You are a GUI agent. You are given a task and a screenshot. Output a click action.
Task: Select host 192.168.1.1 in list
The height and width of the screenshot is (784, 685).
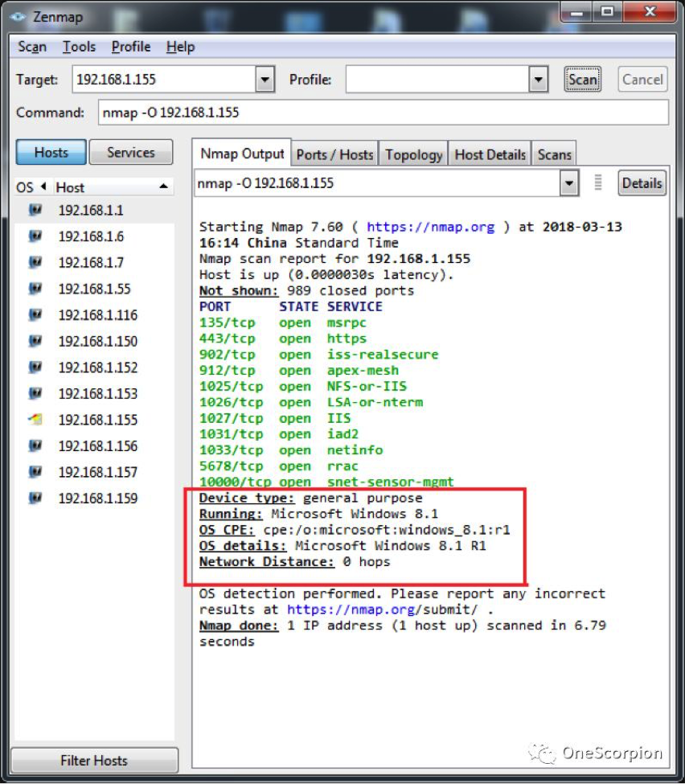[x=91, y=210]
